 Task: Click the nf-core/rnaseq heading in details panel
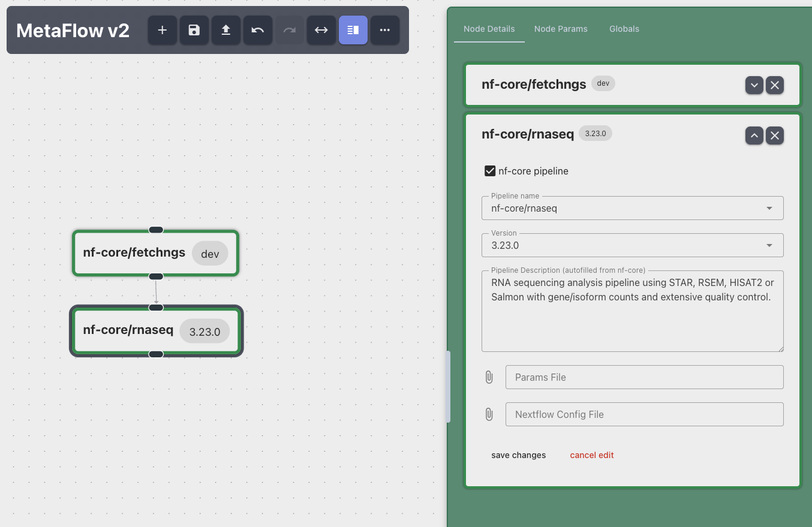pyautogui.click(x=528, y=134)
